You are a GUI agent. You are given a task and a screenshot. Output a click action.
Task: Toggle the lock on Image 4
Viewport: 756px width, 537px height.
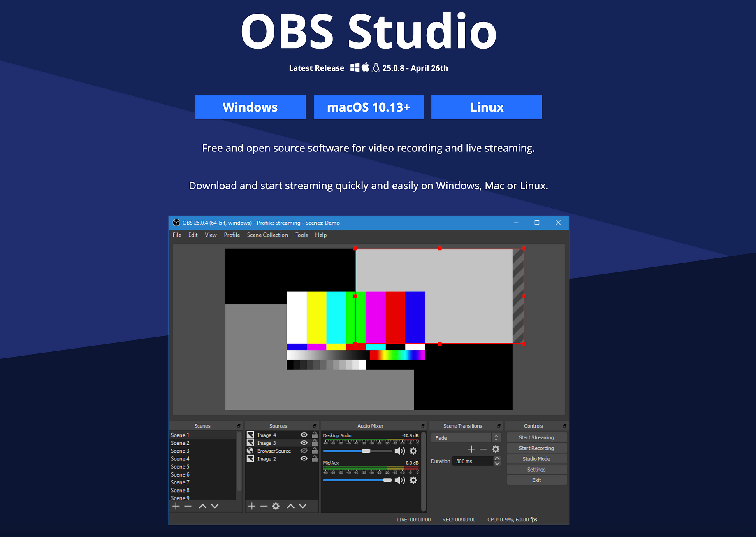click(x=315, y=435)
